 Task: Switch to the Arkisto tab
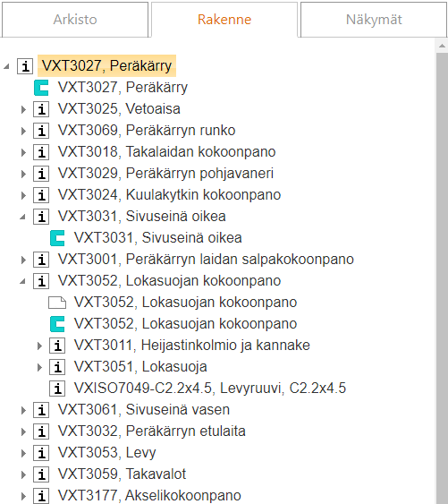coord(75,20)
